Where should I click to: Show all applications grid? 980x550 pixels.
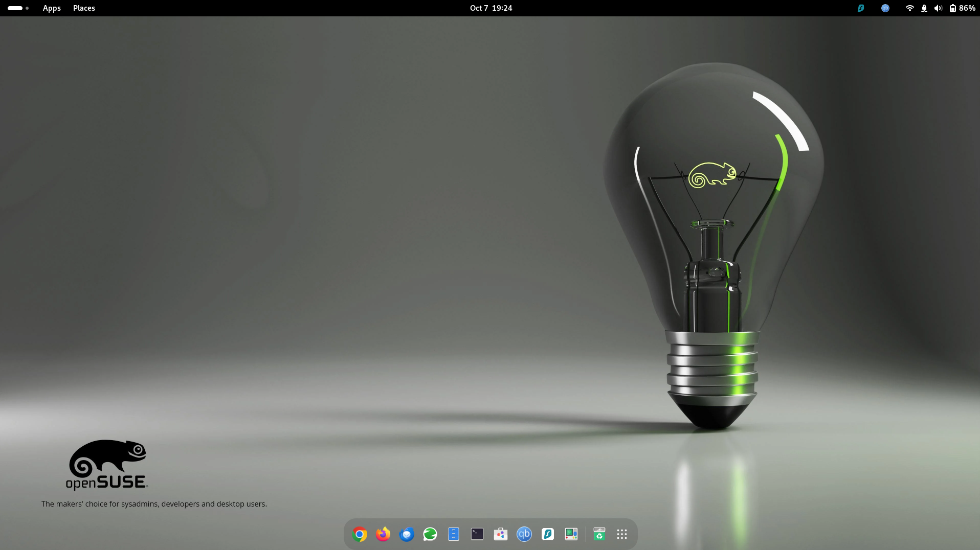[x=622, y=534]
